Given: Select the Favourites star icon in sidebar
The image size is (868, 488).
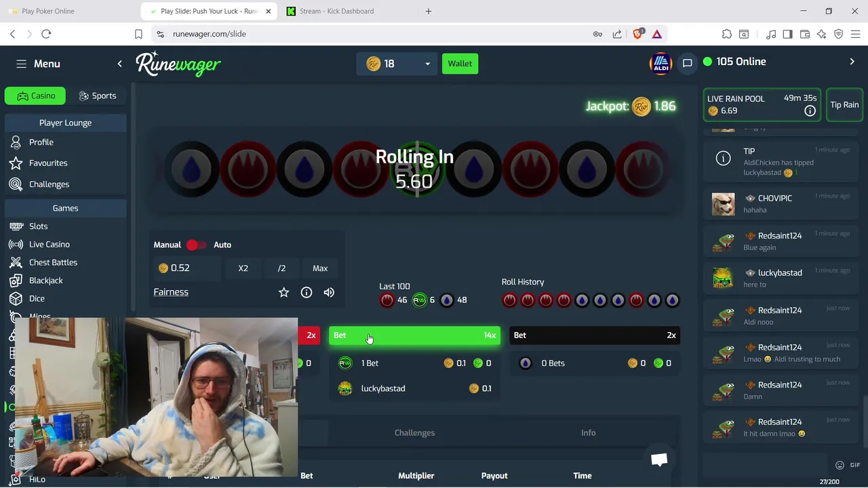Looking at the screenshot, I should pos(16,163).
